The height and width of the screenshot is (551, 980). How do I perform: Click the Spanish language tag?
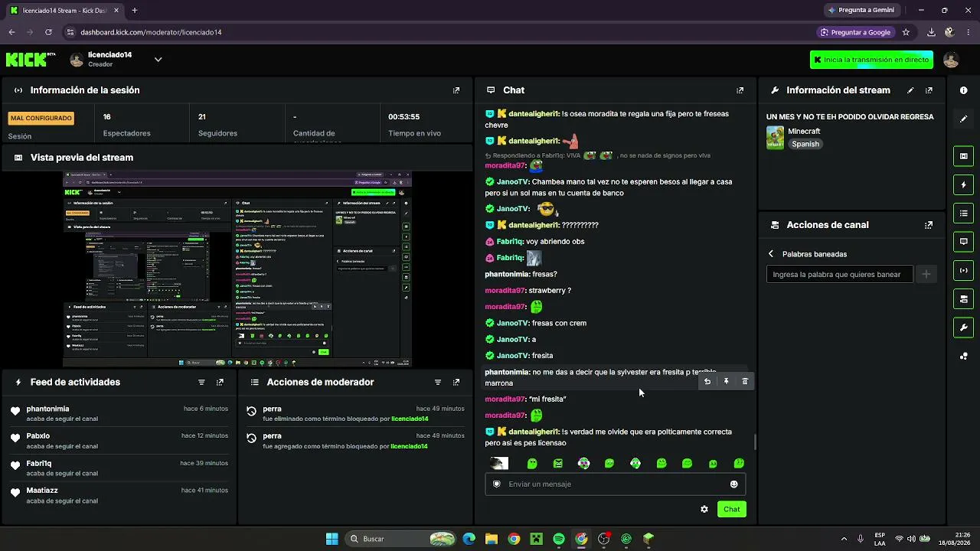[x=805, y=144]
